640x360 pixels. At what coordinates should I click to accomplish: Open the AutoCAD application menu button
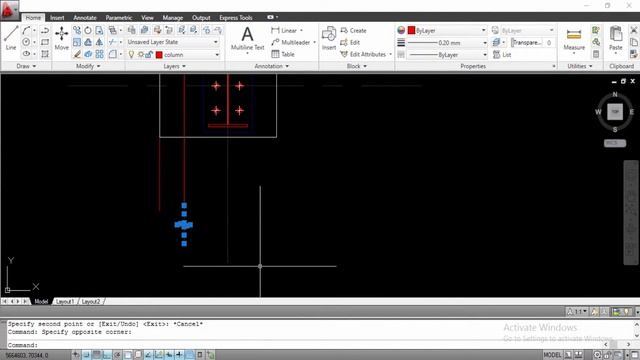(x=9, y=10)
